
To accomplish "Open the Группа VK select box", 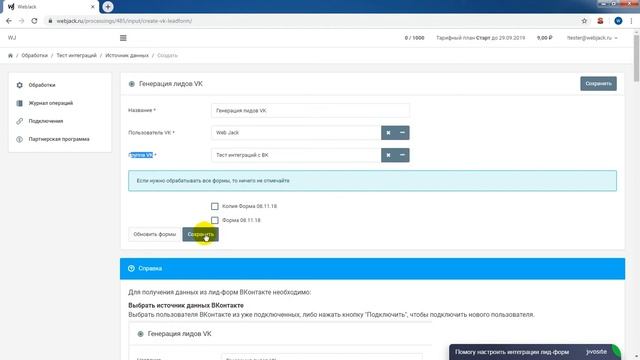I will point(296,155).
